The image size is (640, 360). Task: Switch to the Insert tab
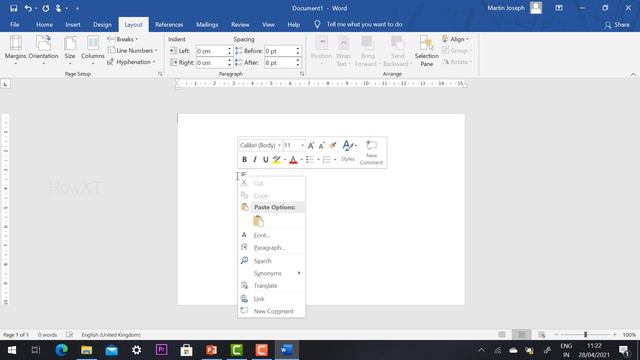click(73, 24)
